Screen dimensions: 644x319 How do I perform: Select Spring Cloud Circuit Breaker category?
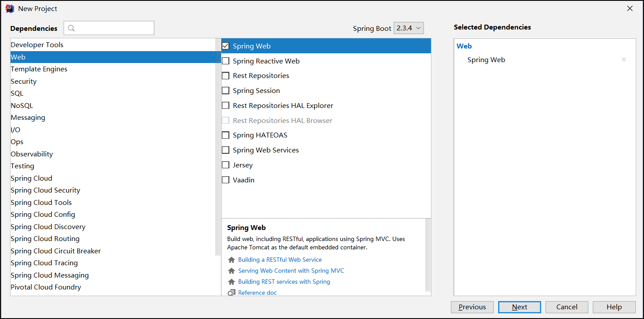click(113, 251)
